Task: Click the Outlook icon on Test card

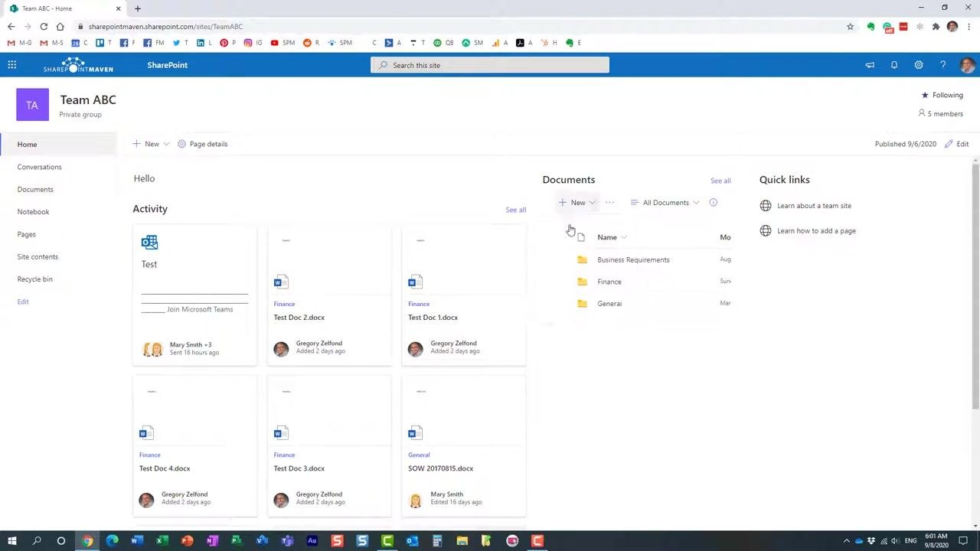Action: coord(149,243)
